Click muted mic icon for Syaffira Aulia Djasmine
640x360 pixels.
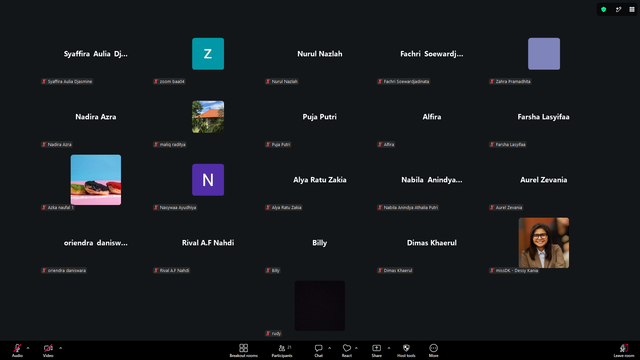44,82
